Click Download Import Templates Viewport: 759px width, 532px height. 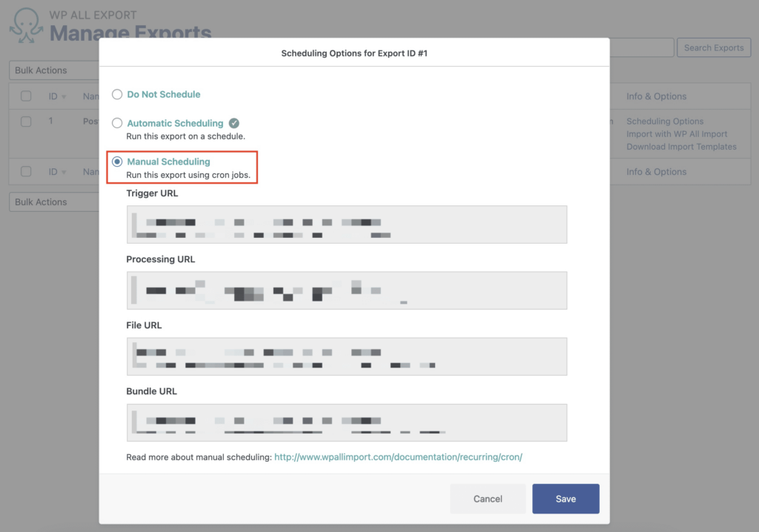pos(680,146)
